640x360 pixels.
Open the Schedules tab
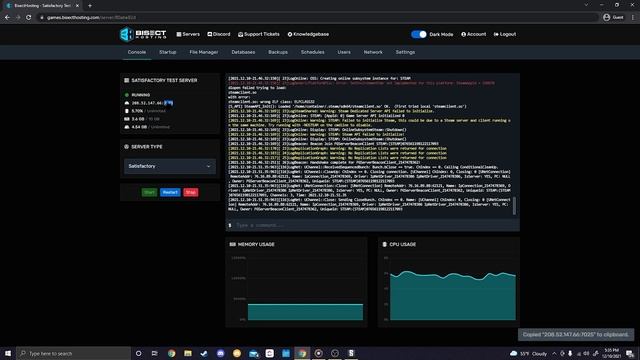tap(313, 52)
